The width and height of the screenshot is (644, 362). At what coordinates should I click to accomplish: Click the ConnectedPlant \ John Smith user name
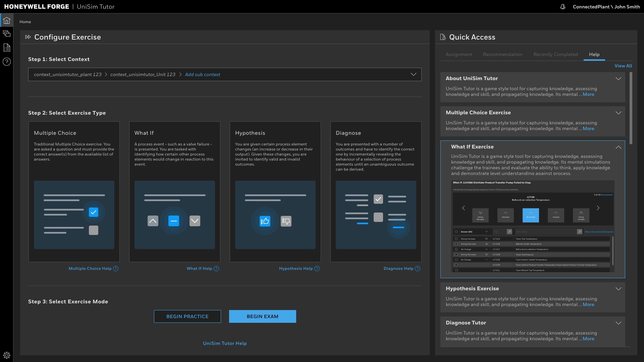606,7
